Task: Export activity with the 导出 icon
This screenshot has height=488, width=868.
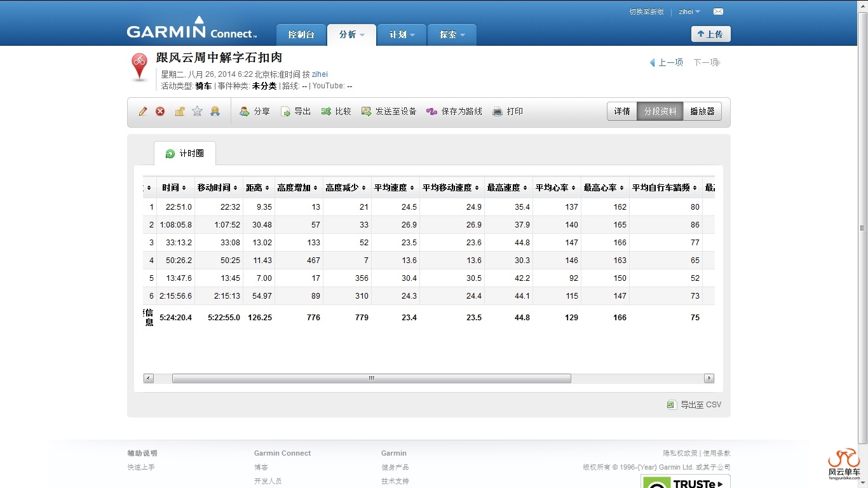Action: [295, 111]
